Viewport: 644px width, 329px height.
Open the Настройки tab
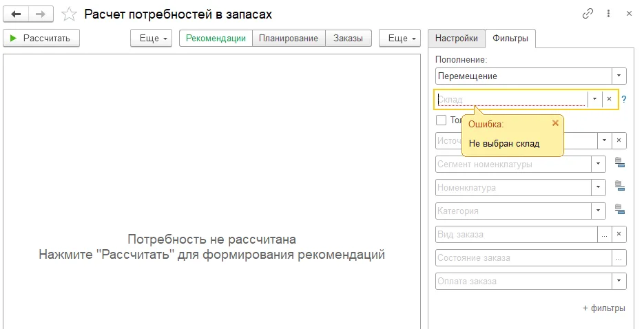click(456, 38)
